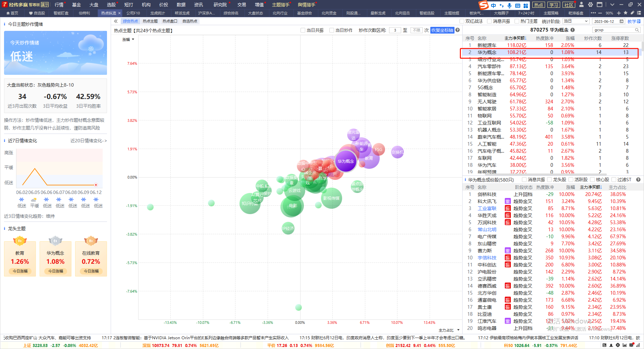This screenshot has height=349, width=644.
Task: Open the settings gear icon
Action: coord(590,5)
